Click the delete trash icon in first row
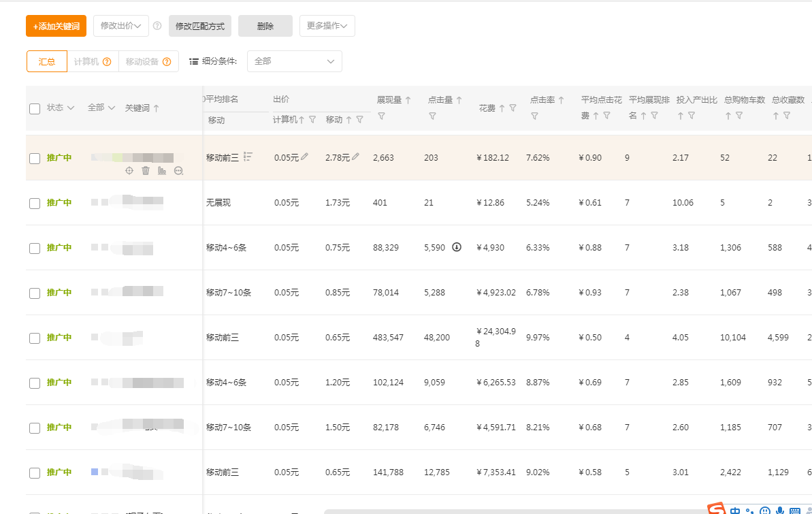The image size is (812, 514). tap(146, 171)
